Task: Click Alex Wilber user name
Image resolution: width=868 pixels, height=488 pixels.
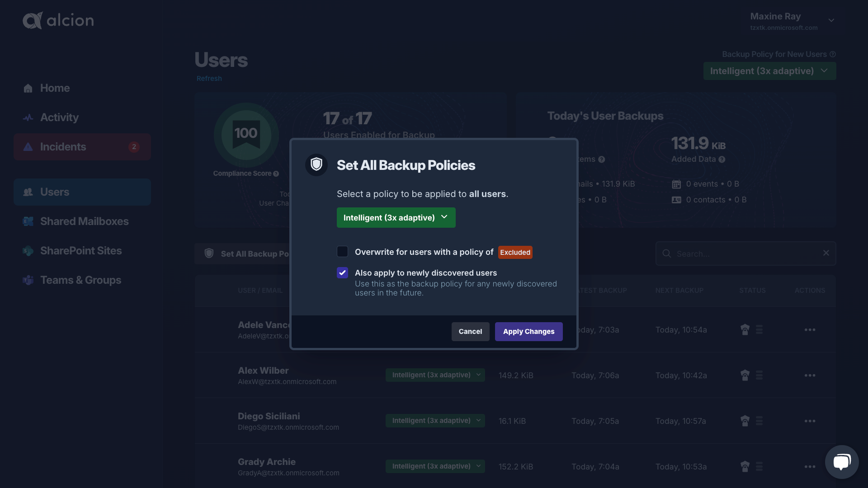Action: pos(263,371)
